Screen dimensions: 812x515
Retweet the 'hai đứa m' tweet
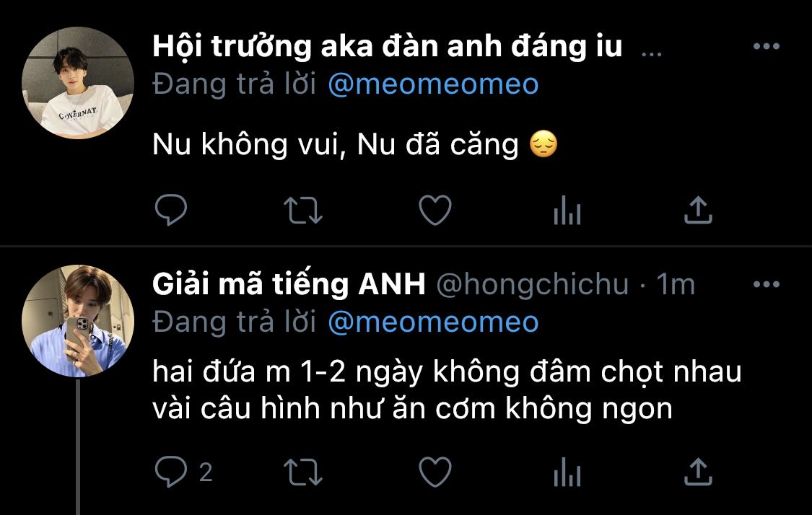pos(303,472)
